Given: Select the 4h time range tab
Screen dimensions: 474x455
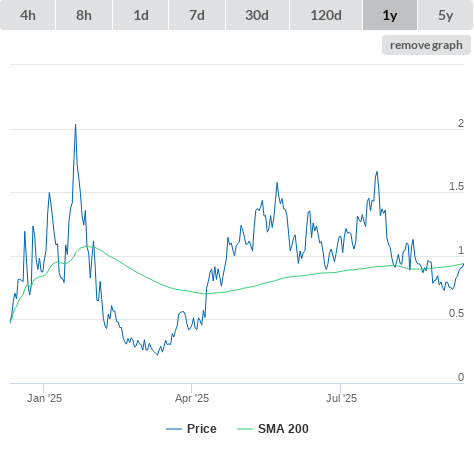Looking at the screenshot, I should (x=28, y=15).
